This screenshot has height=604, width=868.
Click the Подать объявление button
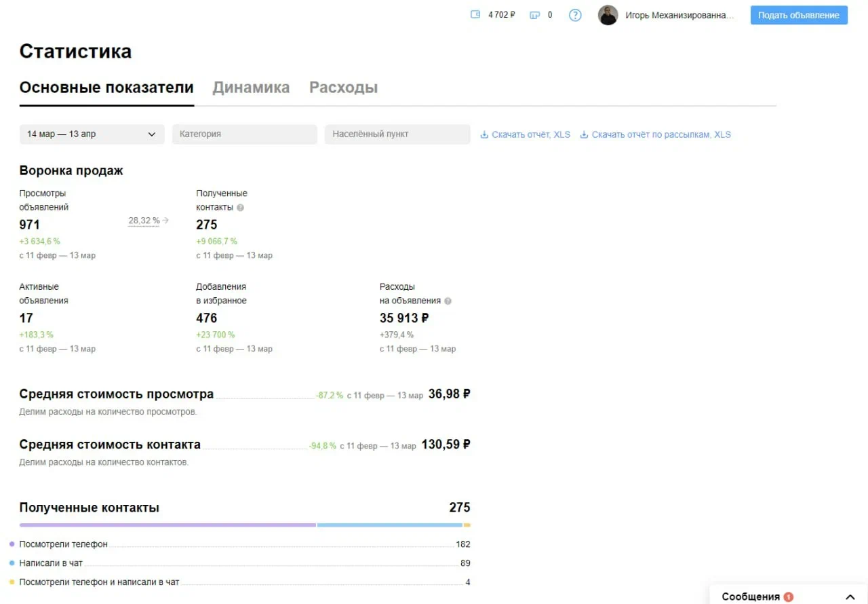pos(799,15)
